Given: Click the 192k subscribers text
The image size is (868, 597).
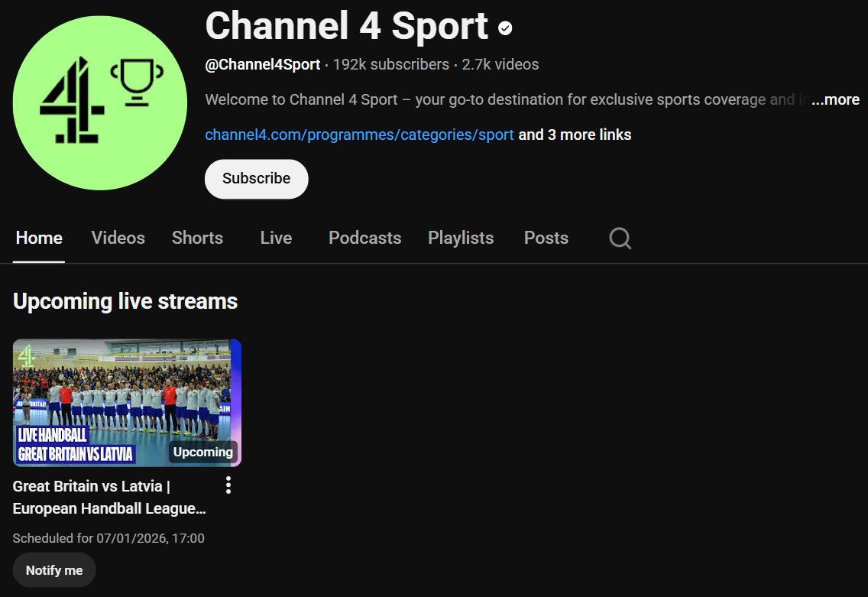Looking at the screenshot, I should (x=390, y=65).
